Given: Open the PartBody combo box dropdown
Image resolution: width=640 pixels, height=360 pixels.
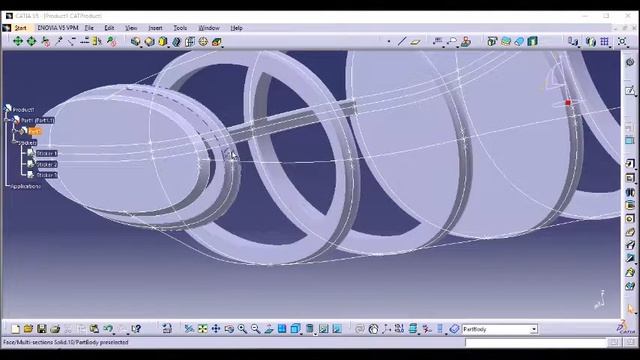Looking at the screenshot, I should [x=534, y=329].
